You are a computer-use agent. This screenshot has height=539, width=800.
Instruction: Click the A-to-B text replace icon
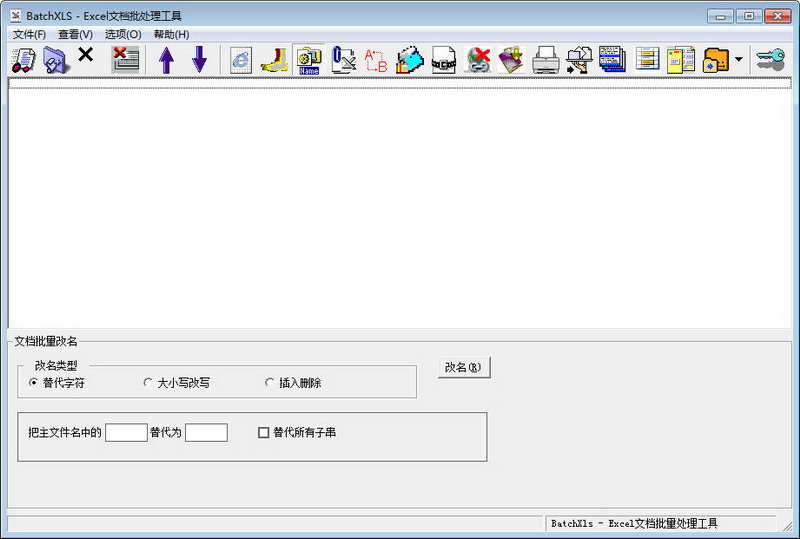[375, 60]
